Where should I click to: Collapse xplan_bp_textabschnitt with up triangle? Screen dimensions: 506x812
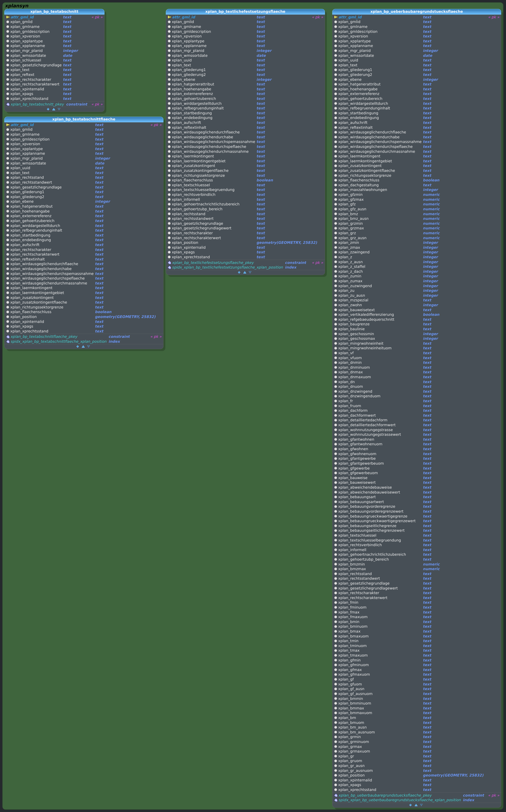click(x=54, y=109)
